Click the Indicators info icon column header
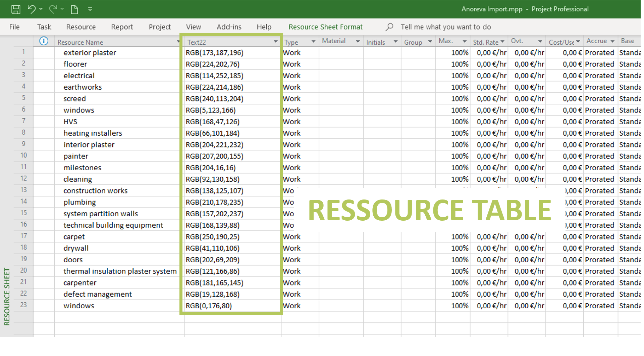The height and width of the screenshot is (356, 644). click(x=44, y=41)
